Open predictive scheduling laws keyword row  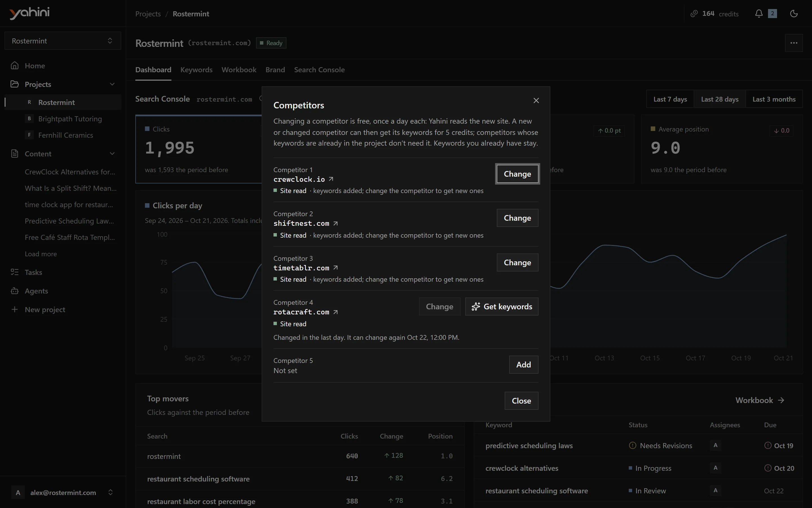(x=638, y=446)
